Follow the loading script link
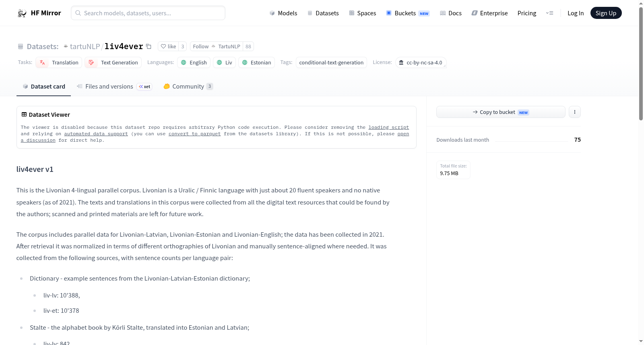This screenshot has height=345, width=644. 388,127
